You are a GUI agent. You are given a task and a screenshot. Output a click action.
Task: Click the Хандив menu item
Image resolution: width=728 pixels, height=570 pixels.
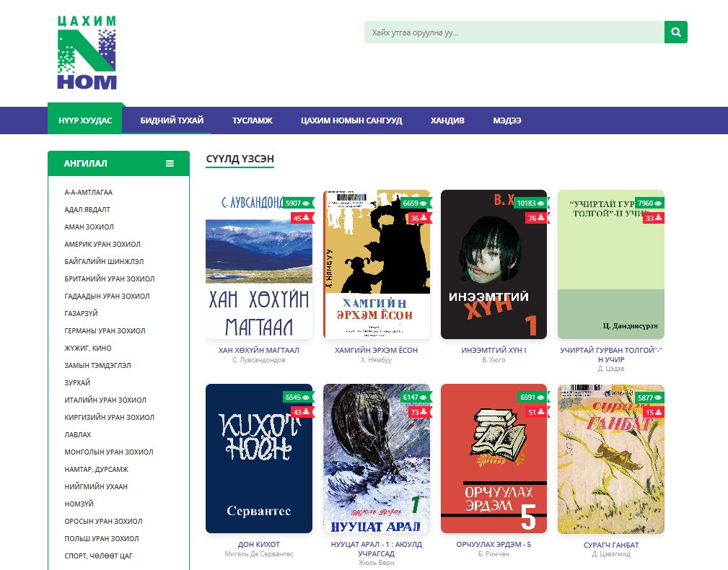[x=447, y=120]
